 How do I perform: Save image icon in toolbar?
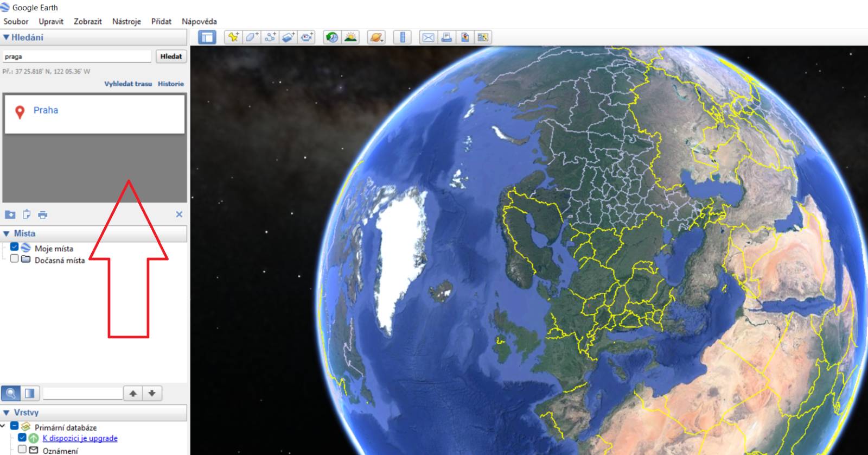point(465,37)
